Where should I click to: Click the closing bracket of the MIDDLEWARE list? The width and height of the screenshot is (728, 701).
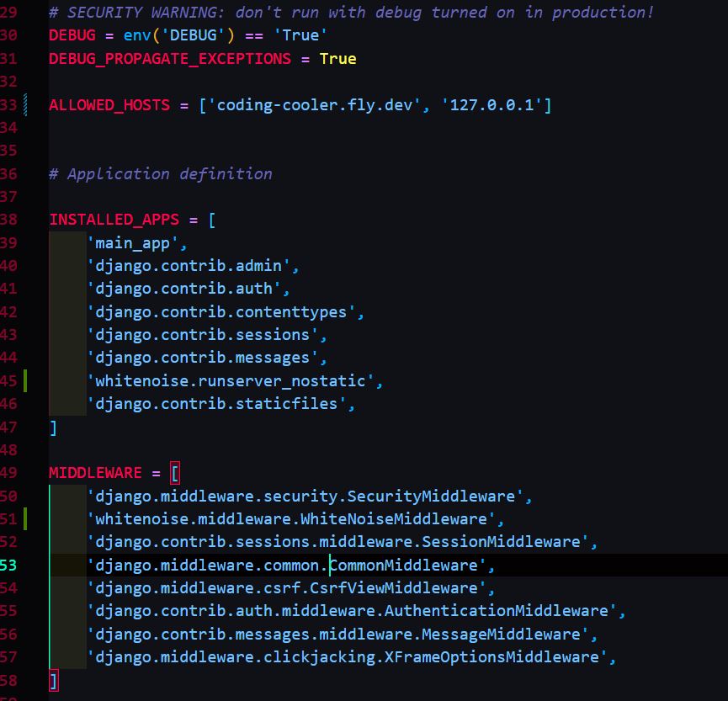(54, 680)
